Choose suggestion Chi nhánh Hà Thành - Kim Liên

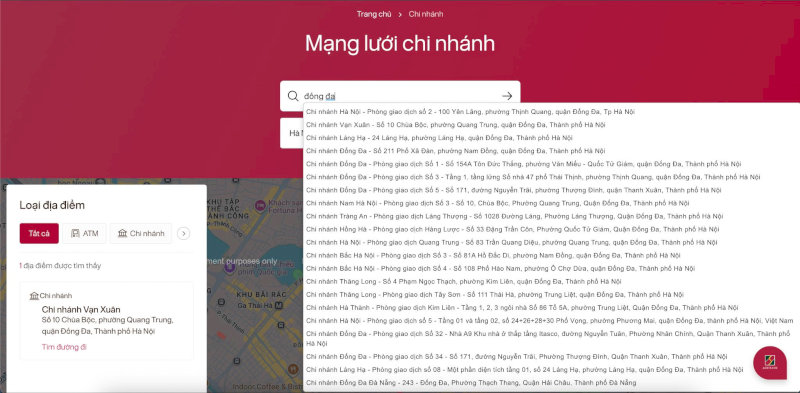point(522,308)
